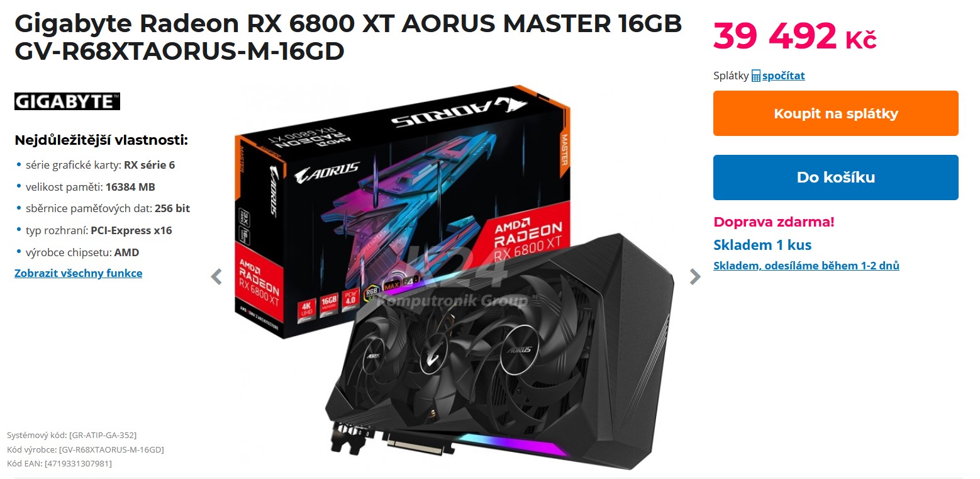Click the calculator icon beside Splátky
Screen dimensions: 980x479
point(756,76)
